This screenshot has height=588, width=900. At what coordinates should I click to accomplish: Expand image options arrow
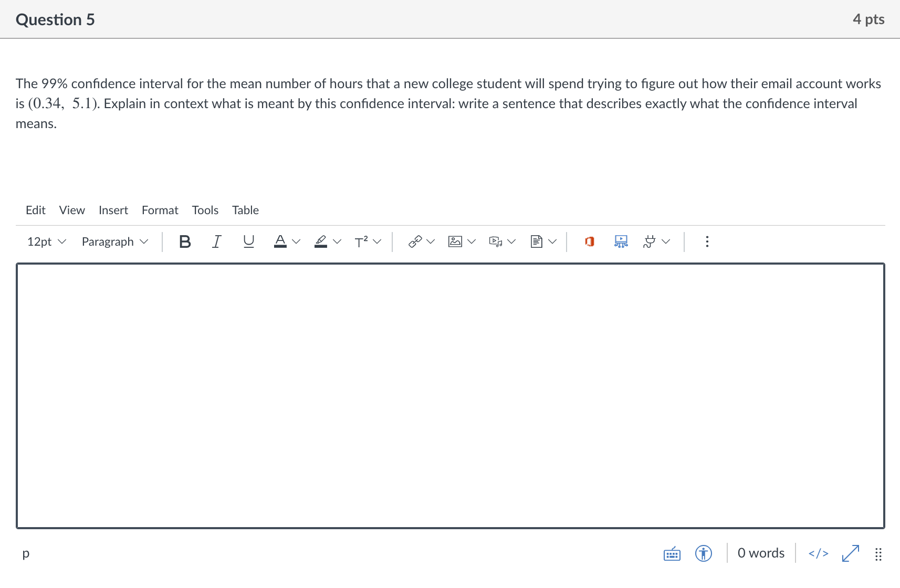coord(472,241)
